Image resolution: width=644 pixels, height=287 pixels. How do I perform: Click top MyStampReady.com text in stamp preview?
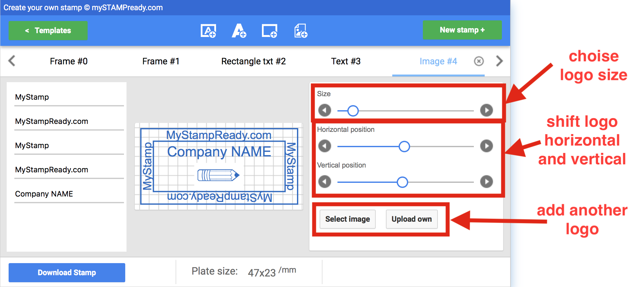coord(219,135)
